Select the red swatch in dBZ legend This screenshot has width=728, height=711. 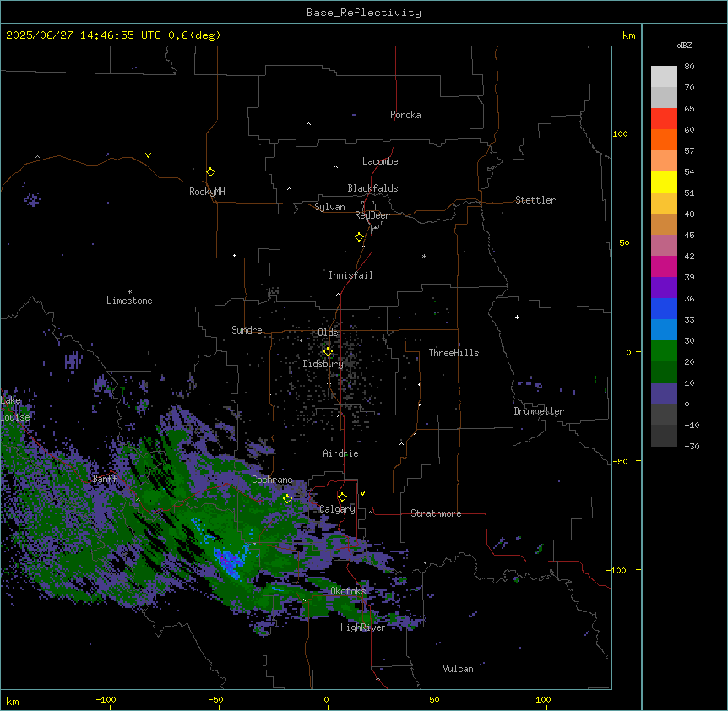pos(664,118)
